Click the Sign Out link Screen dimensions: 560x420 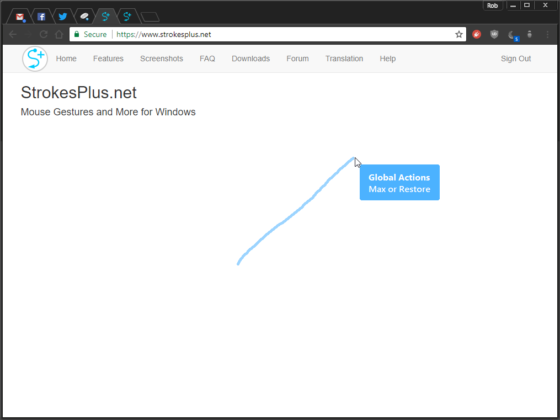(516, 59)
